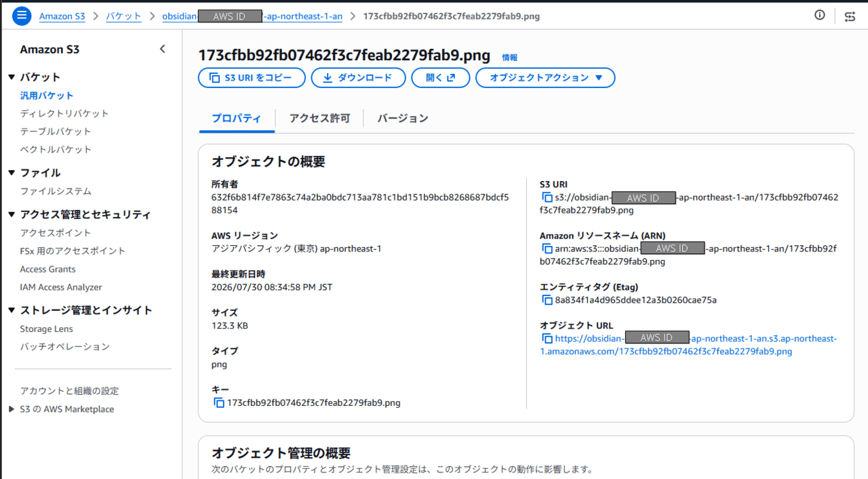Click the region value アジアパシフィック (東京) ap-northeast-1

[296, 249]
